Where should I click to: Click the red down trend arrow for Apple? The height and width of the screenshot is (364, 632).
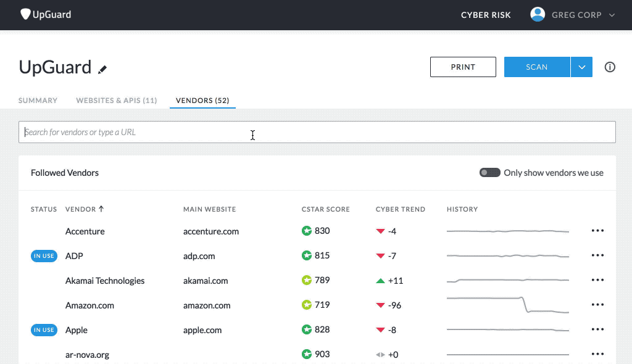380,329
